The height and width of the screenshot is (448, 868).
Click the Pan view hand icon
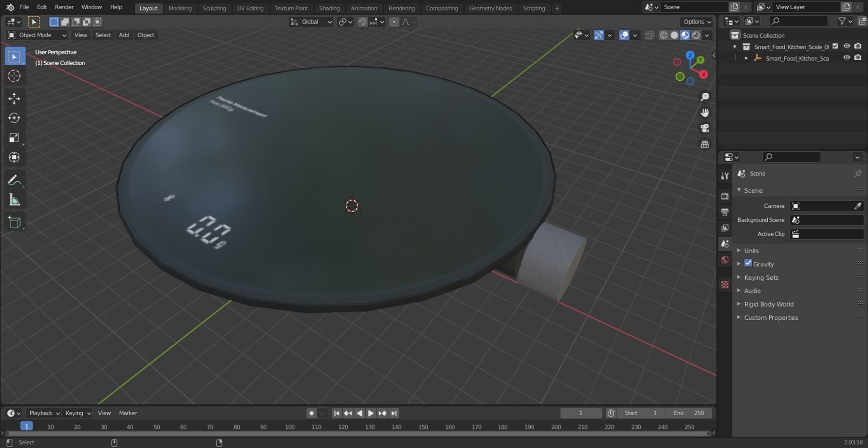point(704,113)
